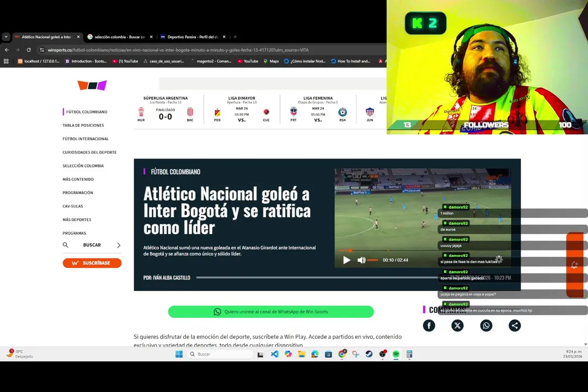Image resolution: width=588 pixels, height=392 pixels.
Task: Open Más Contenido sidebar item
Action: 78,179
